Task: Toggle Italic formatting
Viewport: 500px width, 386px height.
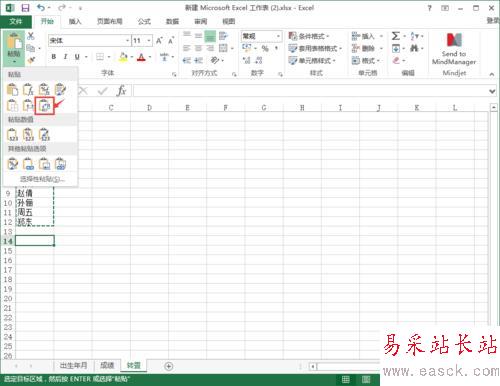Action: pyautogui.click(x=65, y=57)
